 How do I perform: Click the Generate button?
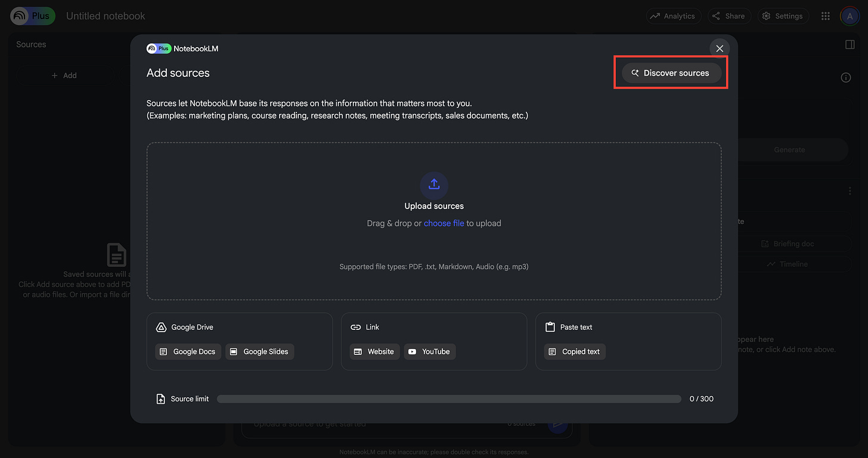pyautogui.click(x=789, y=150)
